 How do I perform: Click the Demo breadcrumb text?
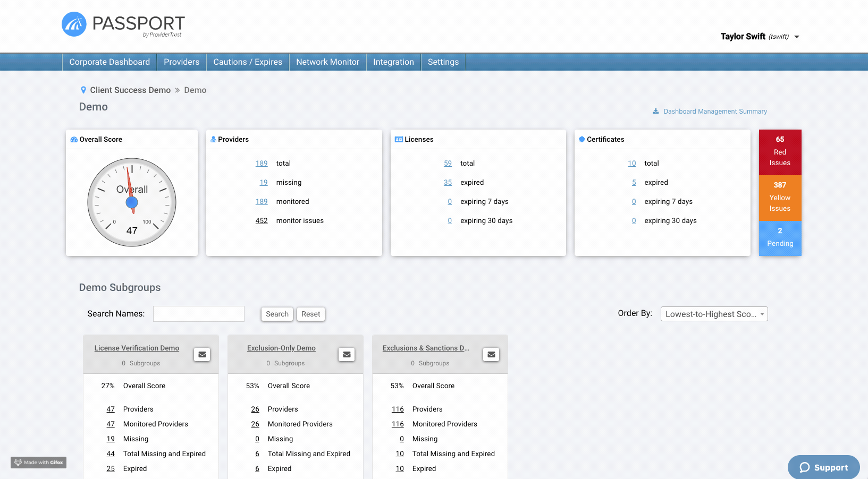click(x=195, y=90)
